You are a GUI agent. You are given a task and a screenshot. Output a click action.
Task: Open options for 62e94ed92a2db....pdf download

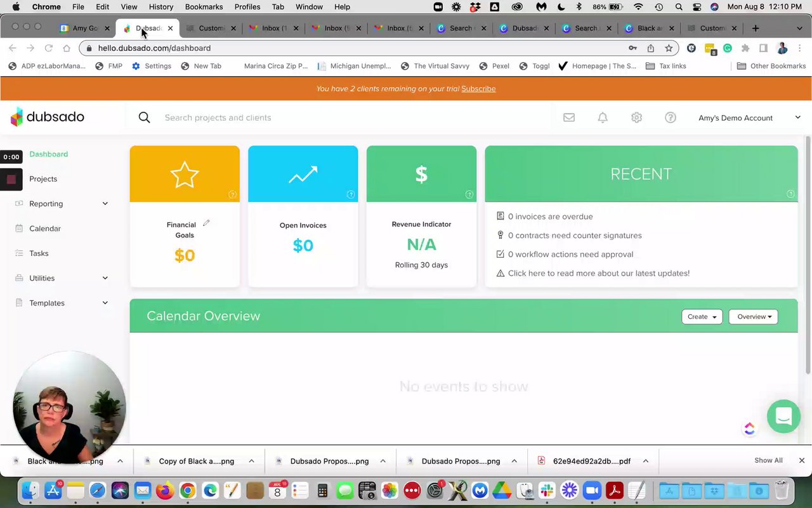[x=645, y=461]
